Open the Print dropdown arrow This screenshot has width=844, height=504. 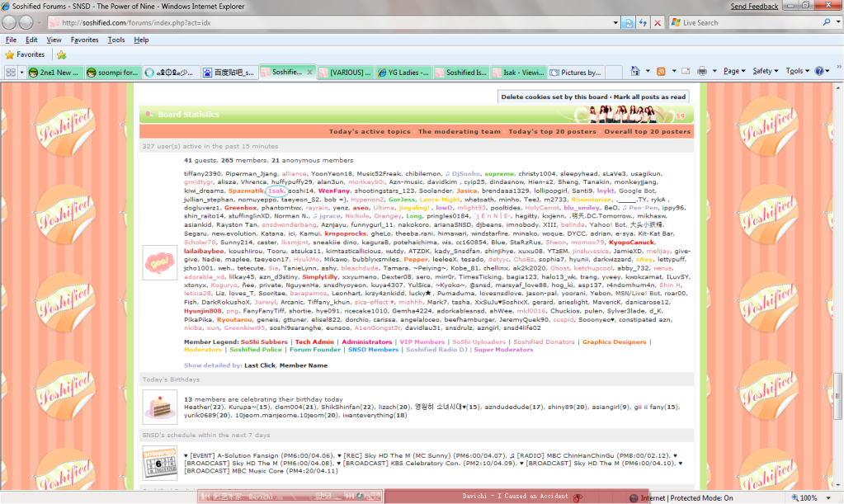[x=714, y=71]
